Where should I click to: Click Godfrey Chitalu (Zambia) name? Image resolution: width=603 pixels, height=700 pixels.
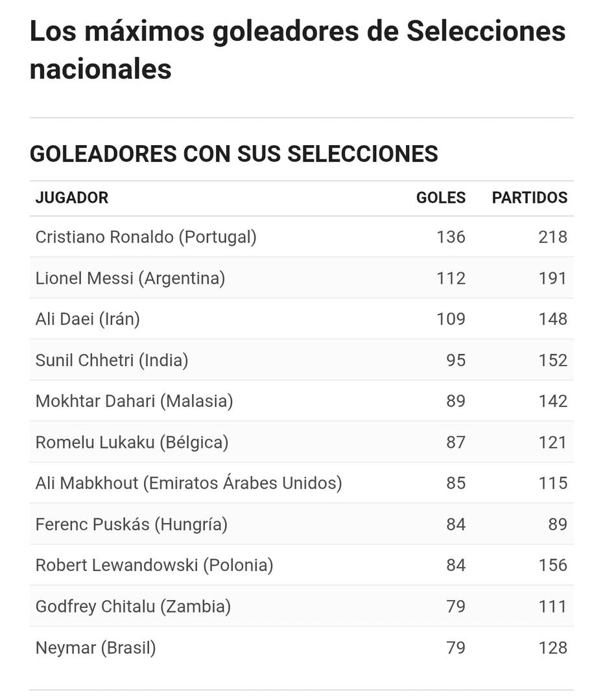pyautogui.click(x=133, y=607)
